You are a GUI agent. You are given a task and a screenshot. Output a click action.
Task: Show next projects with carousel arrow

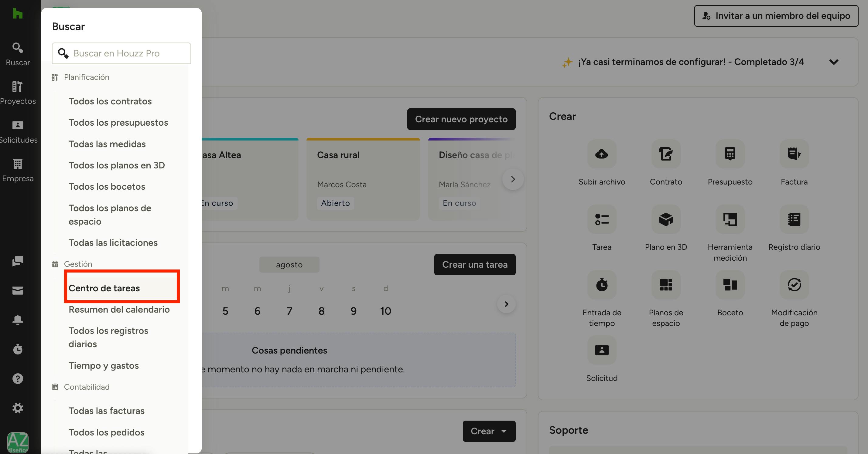513,179
